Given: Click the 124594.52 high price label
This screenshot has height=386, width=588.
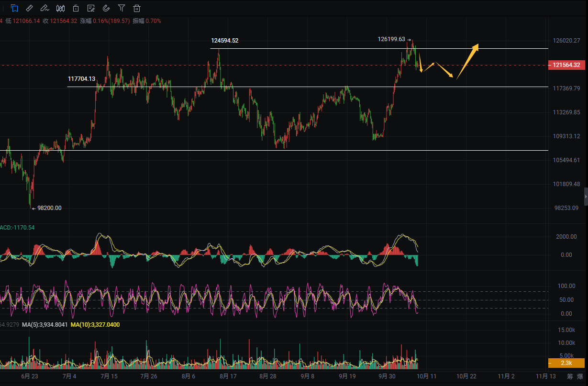Looking at the screenshot, I should [x=224, y=41].
